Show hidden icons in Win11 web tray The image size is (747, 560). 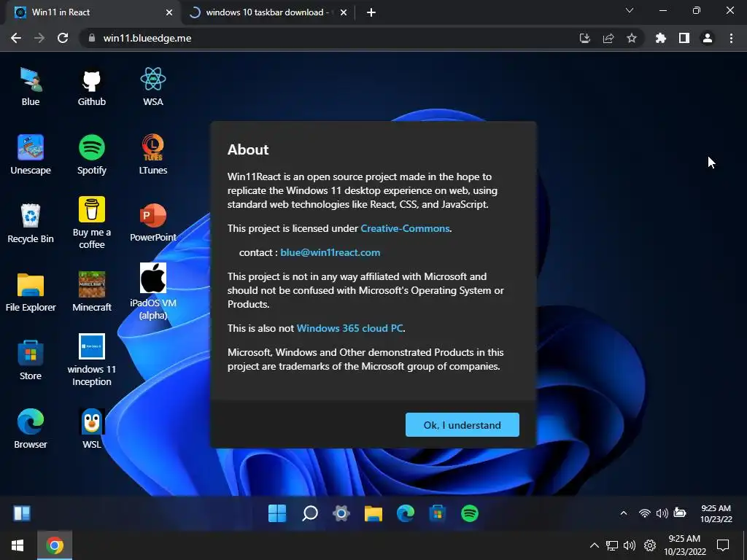click(x=624, y=513)
